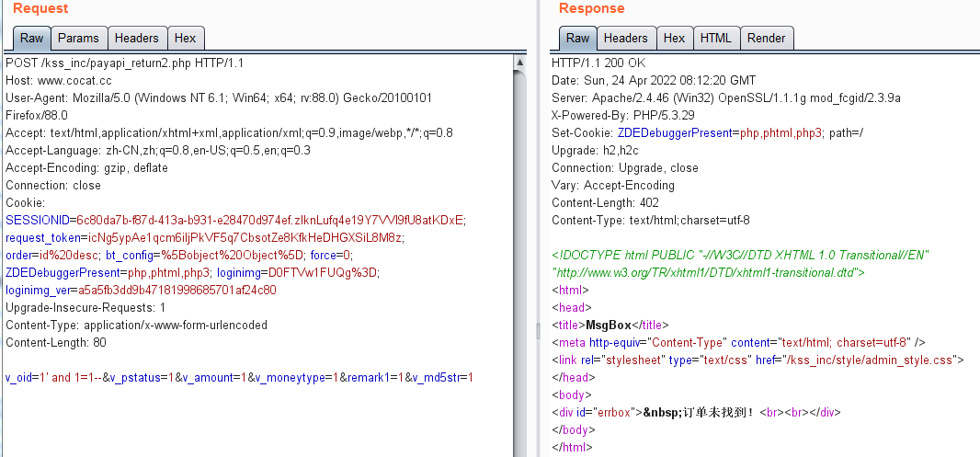Viewport: 980px width, 457px height.
Task: Click the v_md5str=1 body parameter
Action: 442,378
